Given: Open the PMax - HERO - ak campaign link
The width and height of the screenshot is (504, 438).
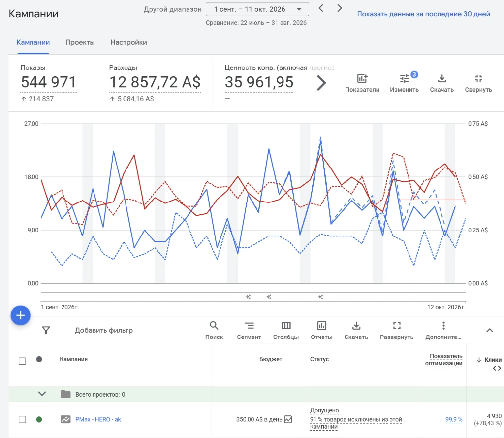Looking at the screenshot, I should pyautogui.click(x=98, y=419).
